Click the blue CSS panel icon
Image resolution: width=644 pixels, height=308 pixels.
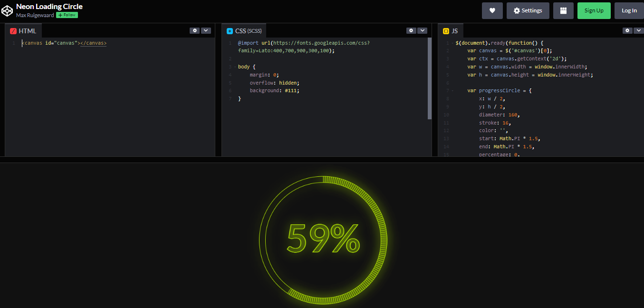(x=230, y=30)
